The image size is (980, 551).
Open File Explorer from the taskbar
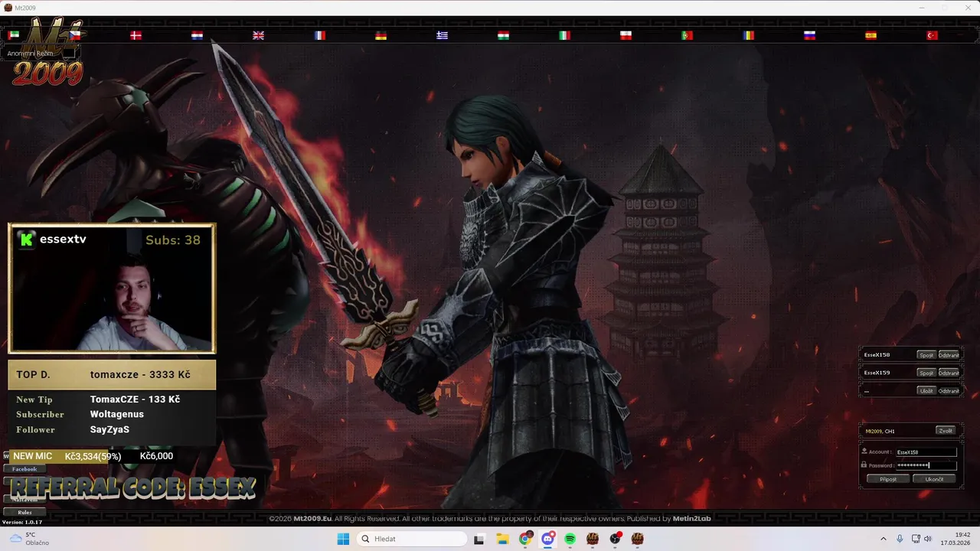coord(502,539)
